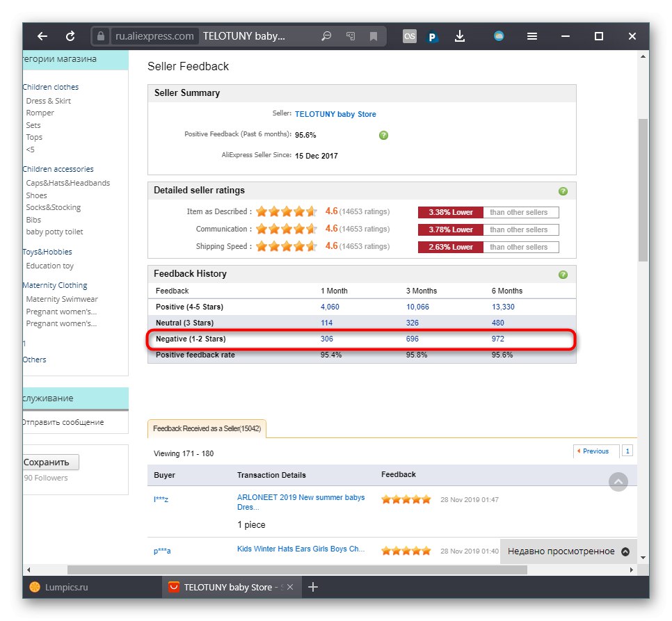
Task: Open help icon beside Positive Feedback percentage
Action: pos(383,136)
